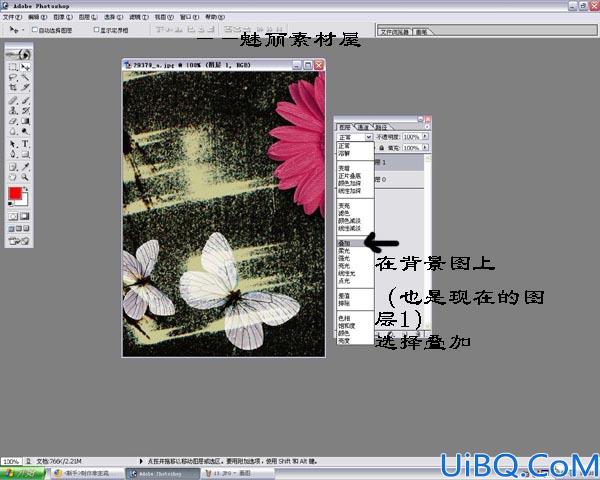Open the red foreground color swatch
This screenshot has height=480, width=600.
[x=15, y=194]
